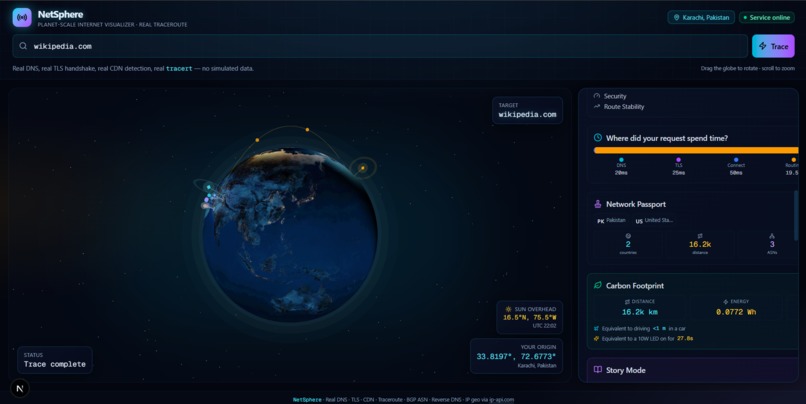Screen dimensions: 806x404
Task: Click the 0.0772 Wh energy value
Action: pyautogui.click(x=736, y=312)
